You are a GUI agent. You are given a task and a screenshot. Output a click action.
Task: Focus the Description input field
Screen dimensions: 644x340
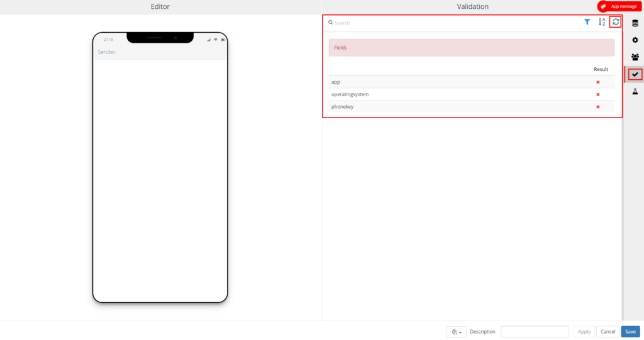pyautogui.click(x=535, y=332)
